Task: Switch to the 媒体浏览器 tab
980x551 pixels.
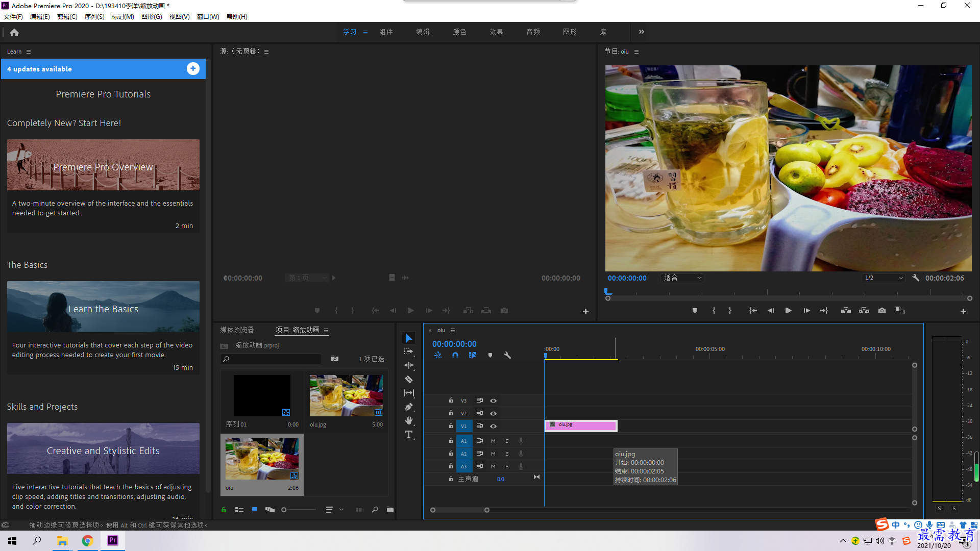Action: point(237,330)
